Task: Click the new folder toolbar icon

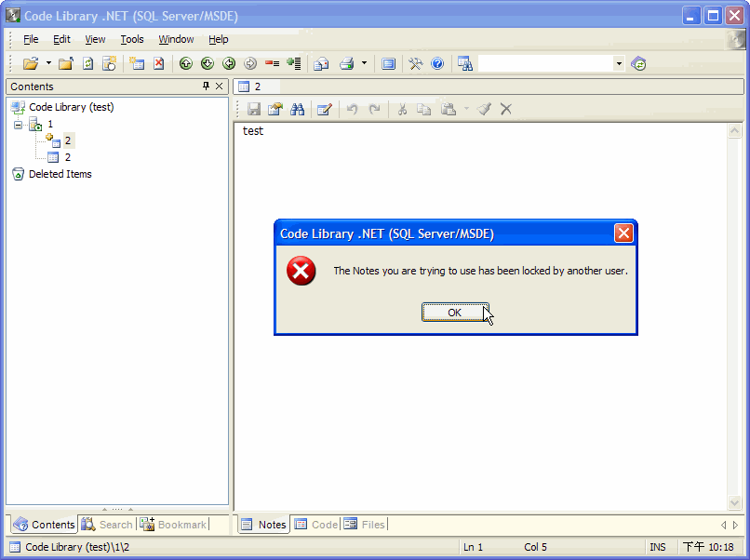Action: pos(65,63)
